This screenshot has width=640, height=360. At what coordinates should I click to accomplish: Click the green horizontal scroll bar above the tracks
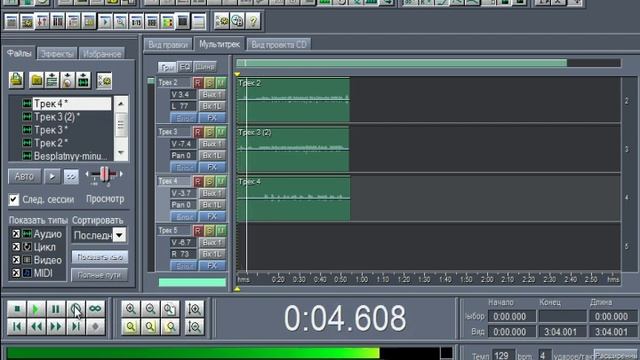402,63
